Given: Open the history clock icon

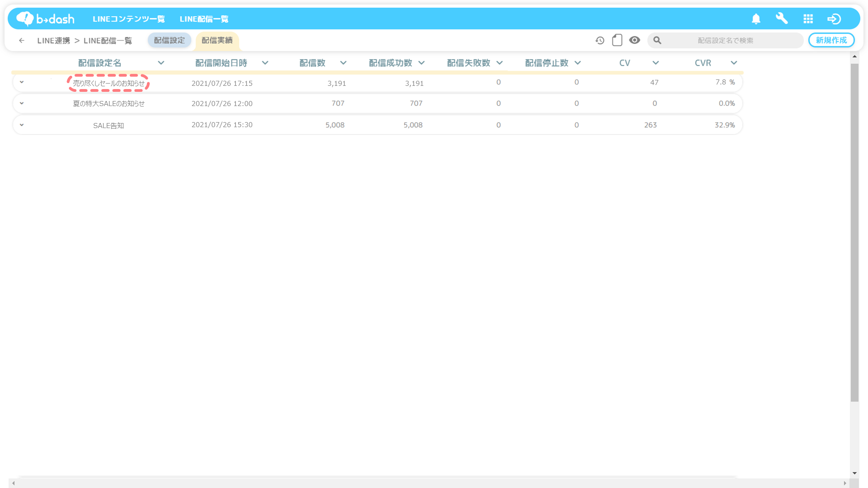Looking at the screenshot, I should (600, 40).
